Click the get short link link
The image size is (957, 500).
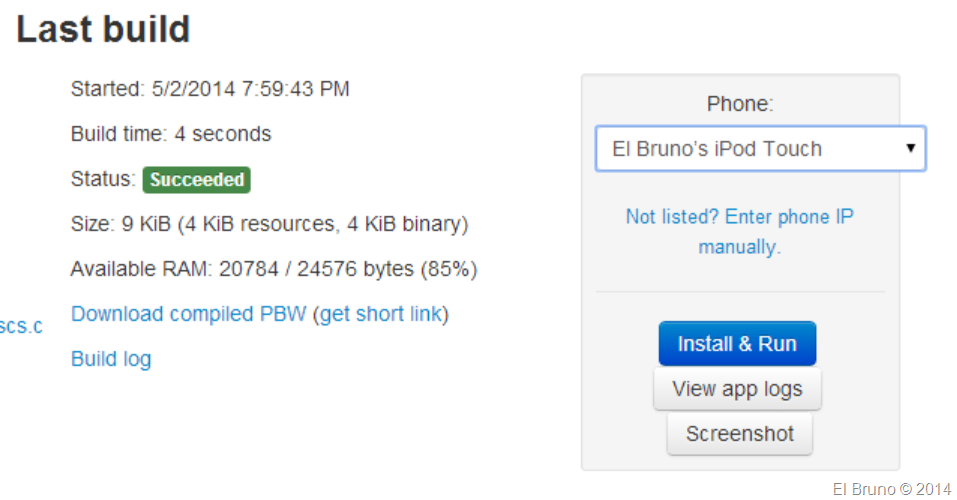pos(380,314)
